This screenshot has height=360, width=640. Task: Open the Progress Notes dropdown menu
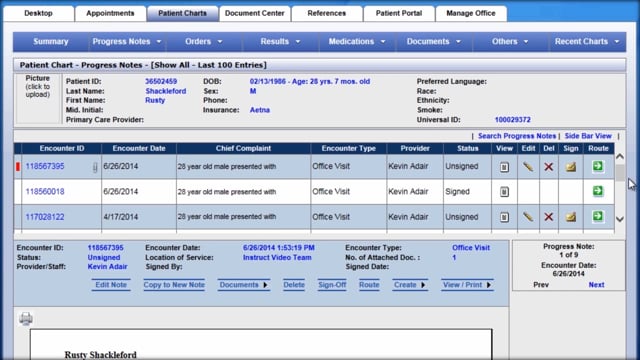pyautogui.click(x=127, y=42)
